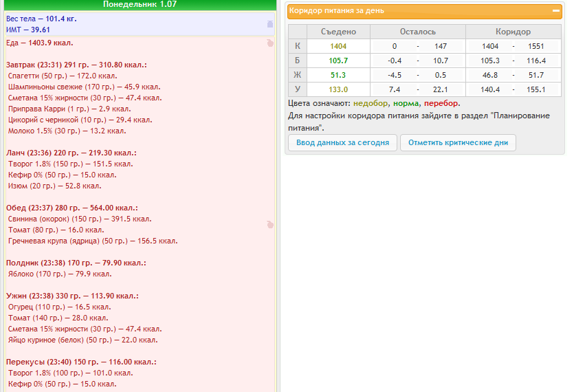Open the Перекусы (23:40) meal heading
The width and height of the screenshot is (574, 392).
point(81,362)
